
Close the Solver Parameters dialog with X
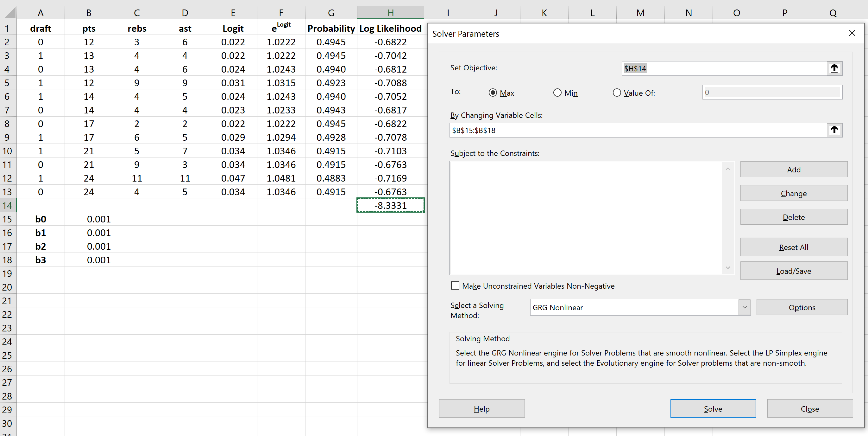coord(852,33)
